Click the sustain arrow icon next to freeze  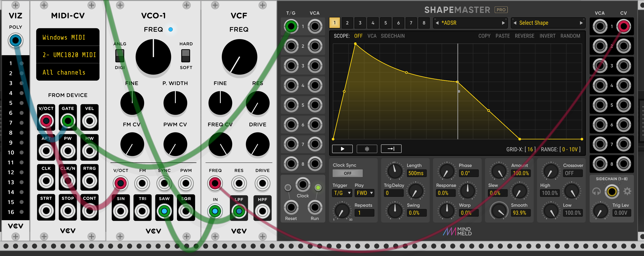click(391, 149)
